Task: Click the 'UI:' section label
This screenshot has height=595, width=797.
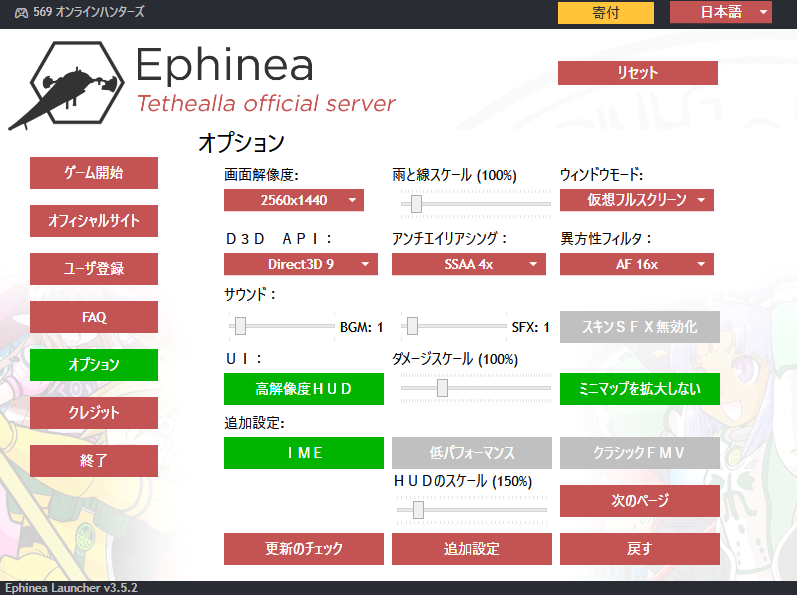Action: 243,359
